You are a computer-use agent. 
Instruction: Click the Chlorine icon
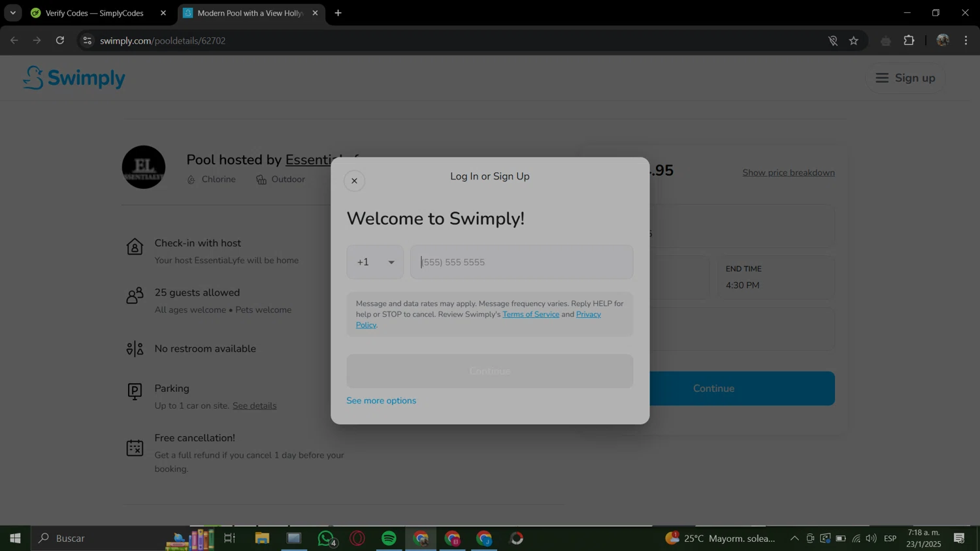(x=191, y=180)
